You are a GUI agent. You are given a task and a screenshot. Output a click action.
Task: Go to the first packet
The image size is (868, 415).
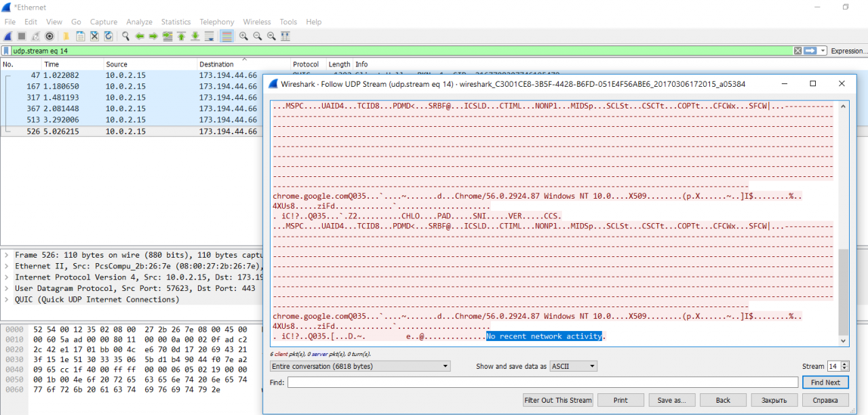(x=181, y=36)
